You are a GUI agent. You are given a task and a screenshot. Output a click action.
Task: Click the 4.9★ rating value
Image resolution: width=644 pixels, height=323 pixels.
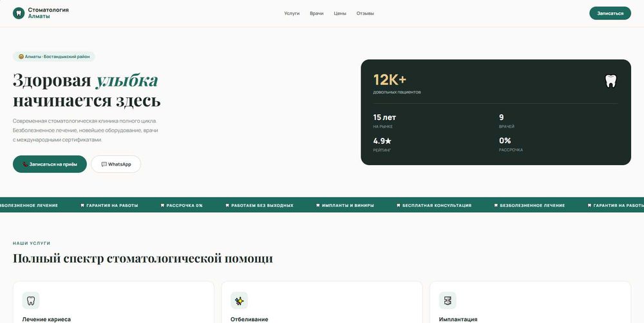click(x=382, y=141)
